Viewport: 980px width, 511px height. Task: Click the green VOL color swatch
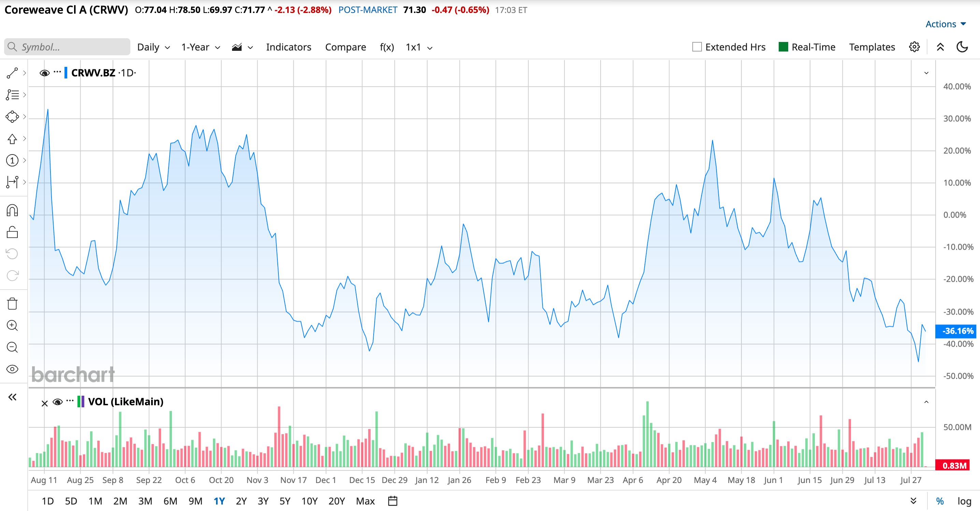click(79, 401)
